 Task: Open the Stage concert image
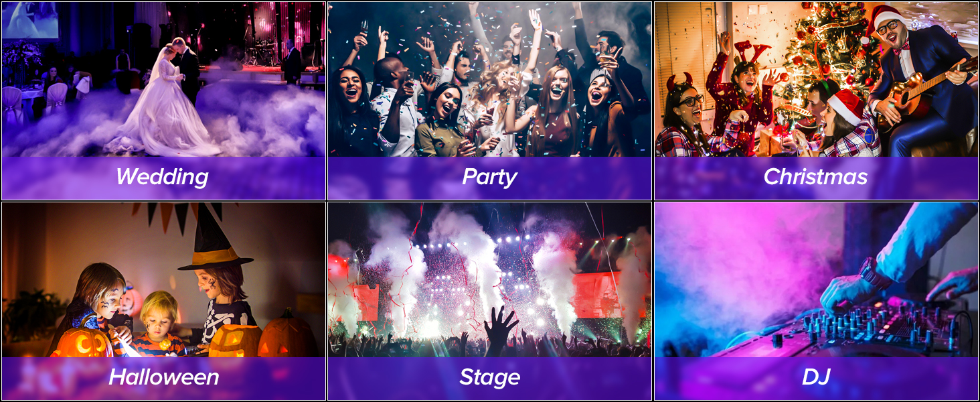489,280
